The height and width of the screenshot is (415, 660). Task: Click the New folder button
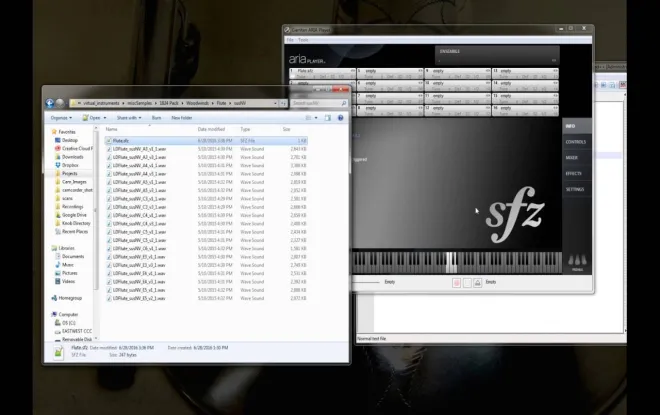coord(182,118)
